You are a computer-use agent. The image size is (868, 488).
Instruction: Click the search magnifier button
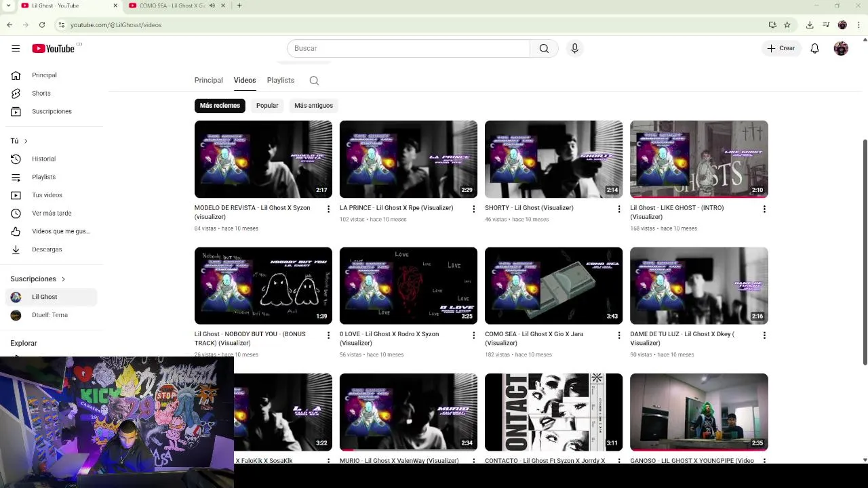pyautogui.click(x=544, y=48)
